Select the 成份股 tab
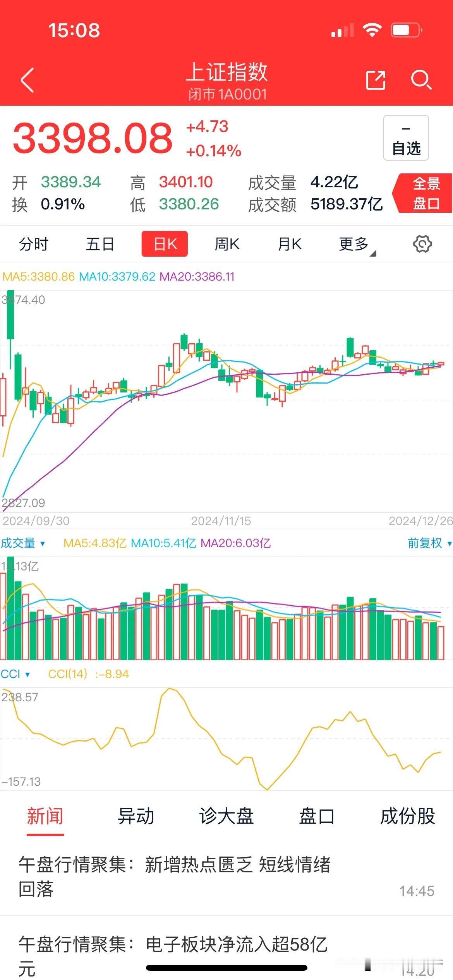The height and width of the screenshot is (980, 453). coord(408,816)
